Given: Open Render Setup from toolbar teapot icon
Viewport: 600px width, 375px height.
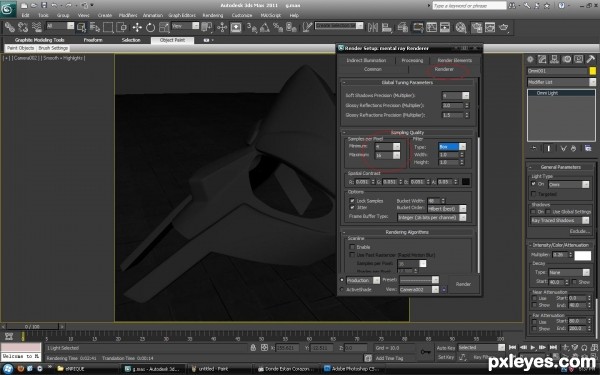Looking at the screenshot, I should coord(476,28).
